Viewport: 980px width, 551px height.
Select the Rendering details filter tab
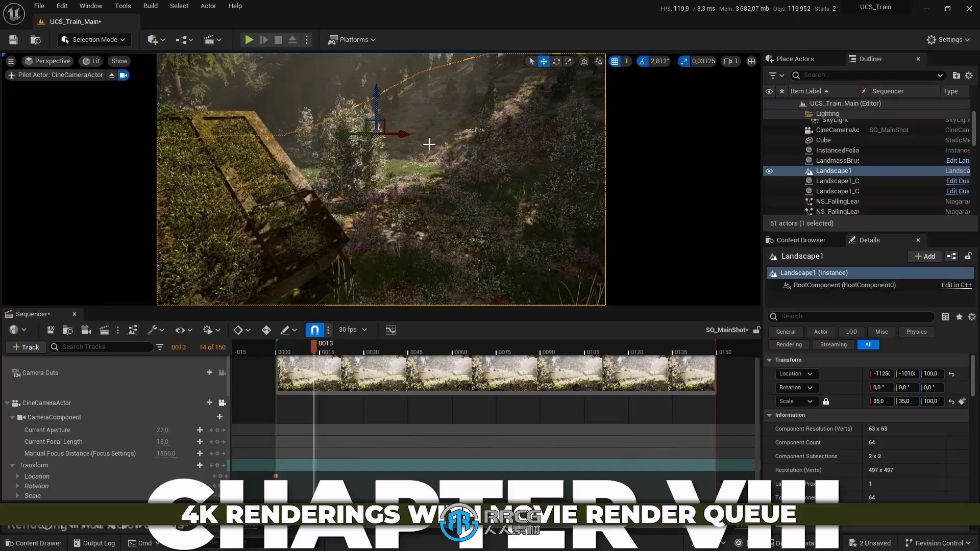(789, 345)
